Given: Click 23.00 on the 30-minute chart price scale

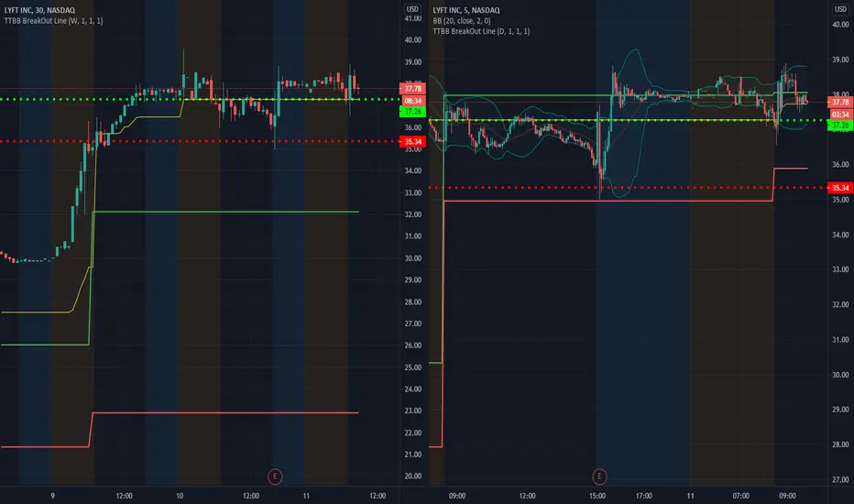Looking at the screenshot, I should point(413,411).
